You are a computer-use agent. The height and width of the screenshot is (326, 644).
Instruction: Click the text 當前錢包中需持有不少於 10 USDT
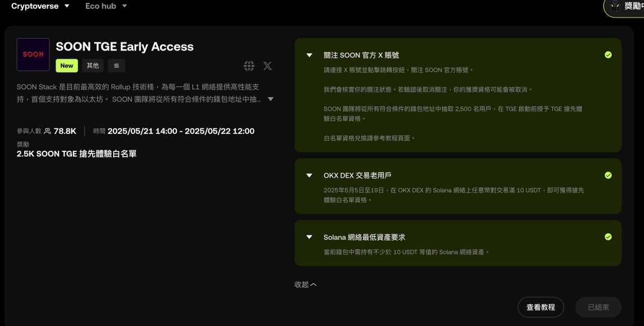point(407,252)
